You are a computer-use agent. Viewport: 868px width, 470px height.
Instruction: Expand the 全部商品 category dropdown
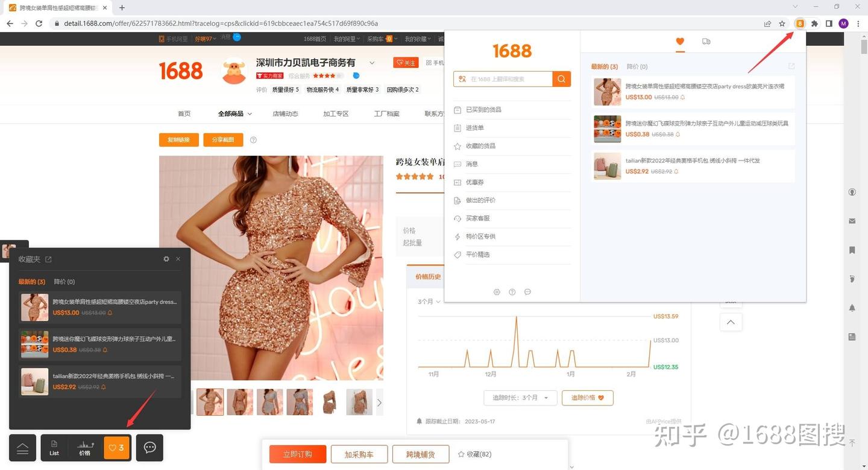tap(234, 113)
